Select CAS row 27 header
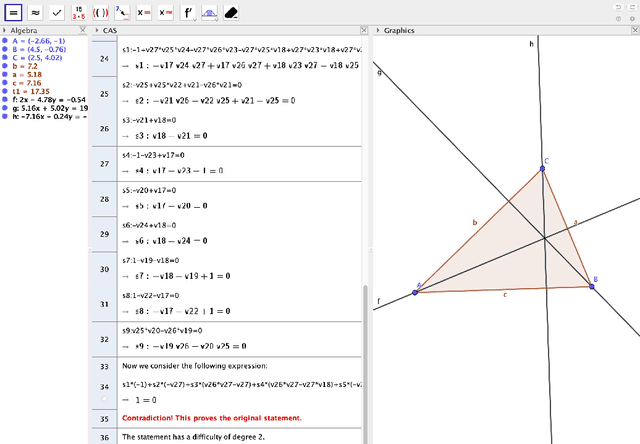This screenshot has width=640, height=444. [103, 164]
